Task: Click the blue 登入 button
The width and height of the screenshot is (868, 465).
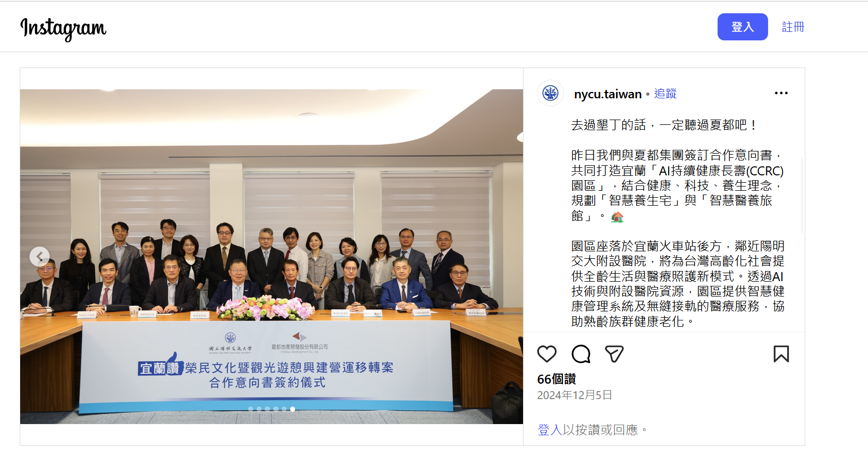Action: tap(743, 27)
